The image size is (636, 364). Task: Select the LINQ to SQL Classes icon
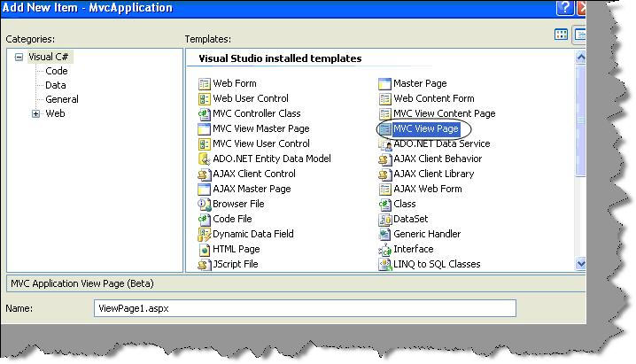tap(384, 264)
